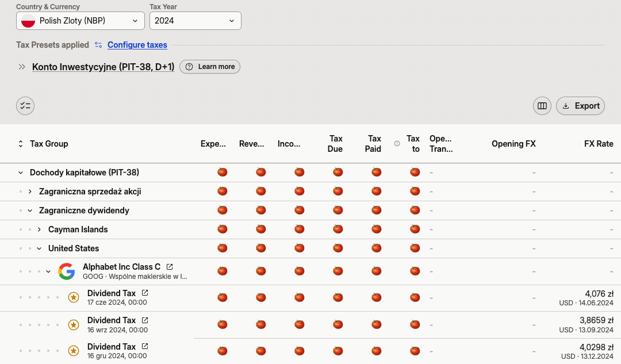Click the 4,076 zł FX rate value
The image size is (621, 364).
click(599, 294)
